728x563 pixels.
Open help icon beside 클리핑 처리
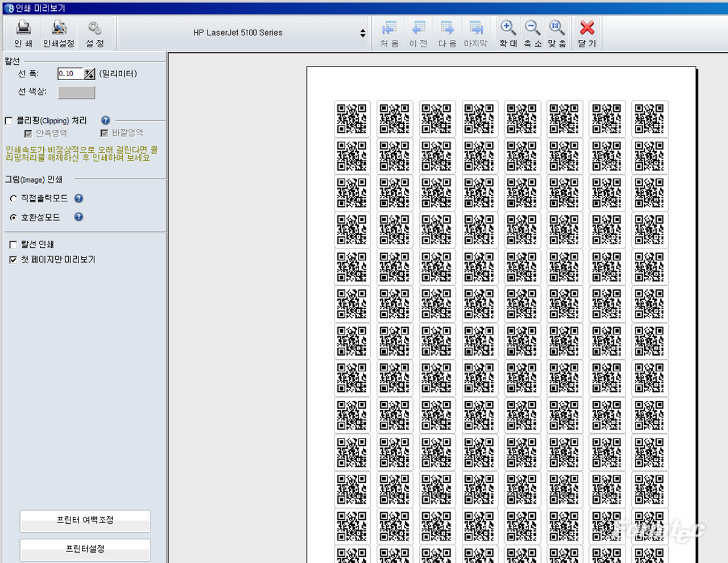105,120
